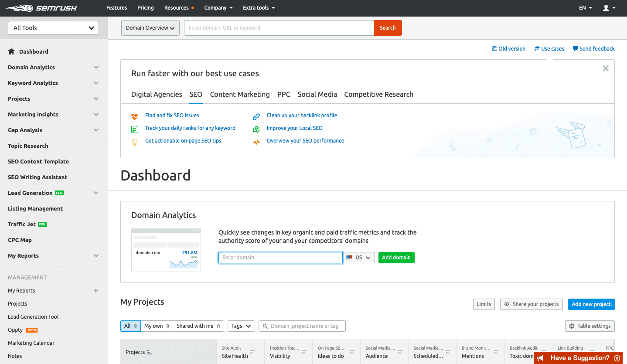Select the All projects filter
Viewport: 627px width, 364px height.
(x=130, y=326)
